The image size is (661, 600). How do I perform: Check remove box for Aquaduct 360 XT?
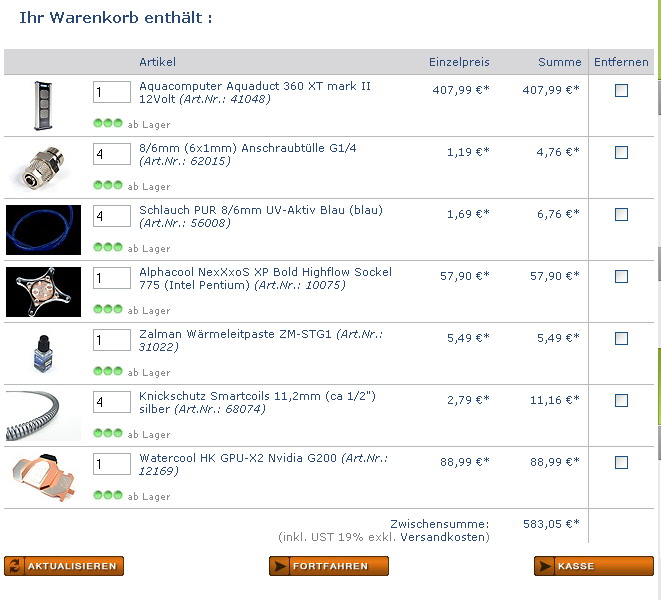621,90
